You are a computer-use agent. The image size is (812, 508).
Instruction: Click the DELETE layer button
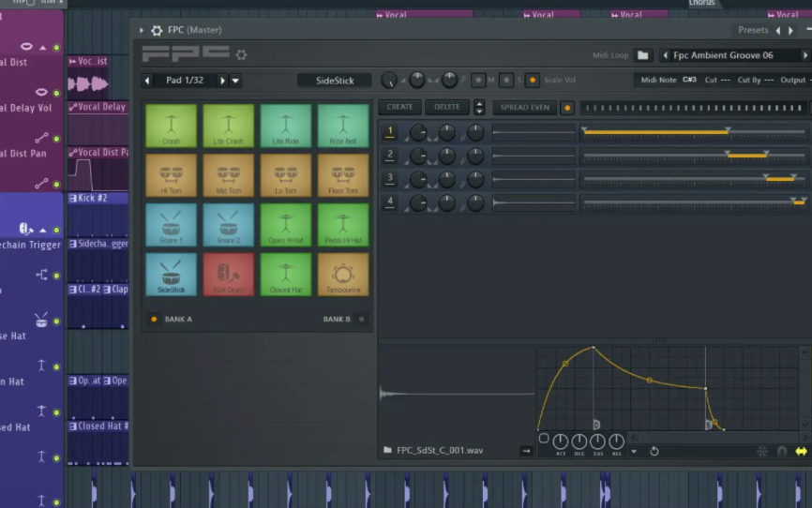click(x=447, y=107)
